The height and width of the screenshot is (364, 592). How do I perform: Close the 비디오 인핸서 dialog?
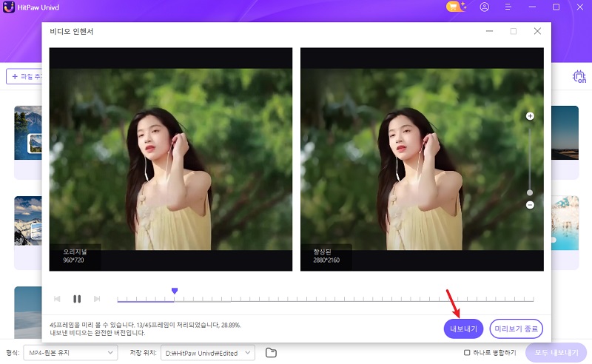pyautogui.click(x=537, y=31)
